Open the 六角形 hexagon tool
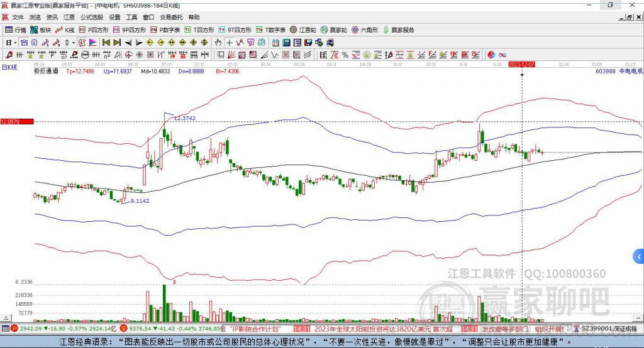Screen dimensions: 644x348 (365, 30)
